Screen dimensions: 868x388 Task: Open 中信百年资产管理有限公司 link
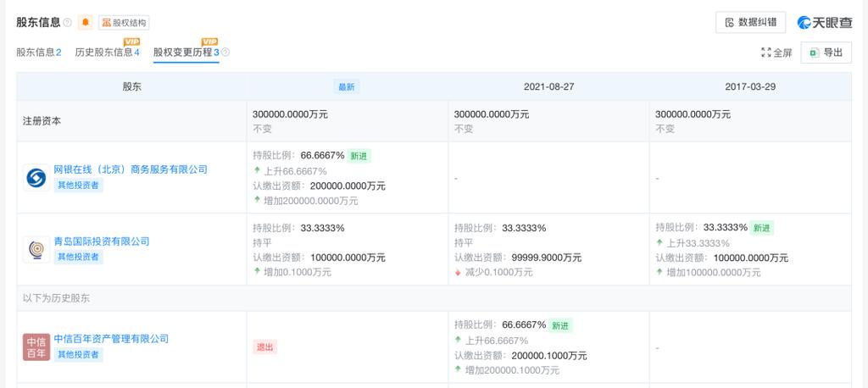tap(111, 339)
